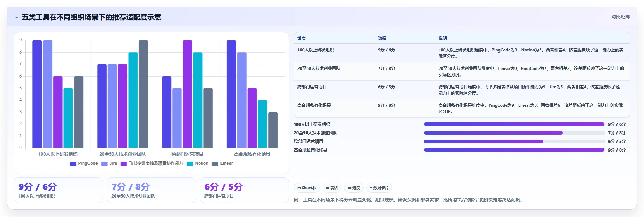Screen dimensions: 644x217
Task: Click 跨部门运营项目 label in the progress list
Action: point(309,142)
